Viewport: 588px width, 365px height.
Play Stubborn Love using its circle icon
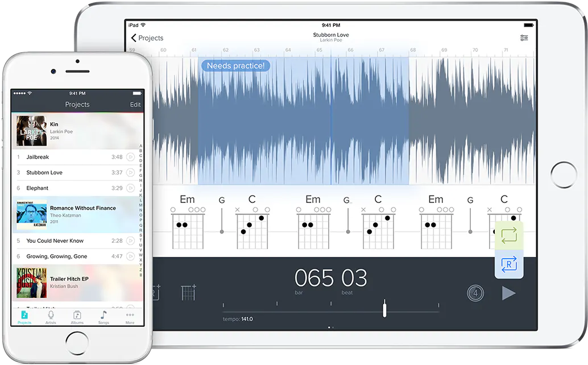[130, 172]
